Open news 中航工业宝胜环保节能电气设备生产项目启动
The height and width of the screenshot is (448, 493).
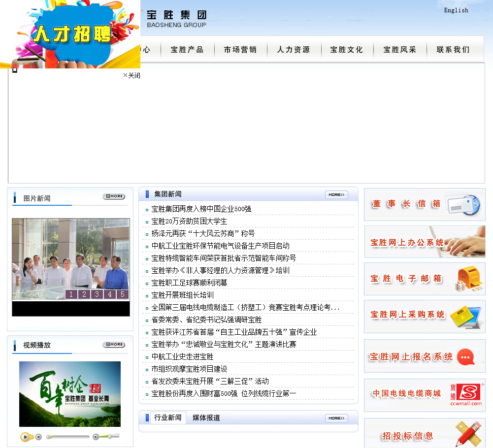pyautogui.click(x=221, y=246)
